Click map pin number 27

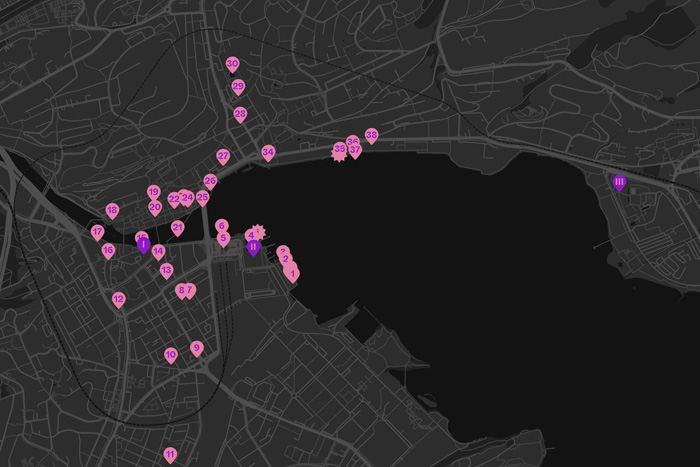[223, 157]
